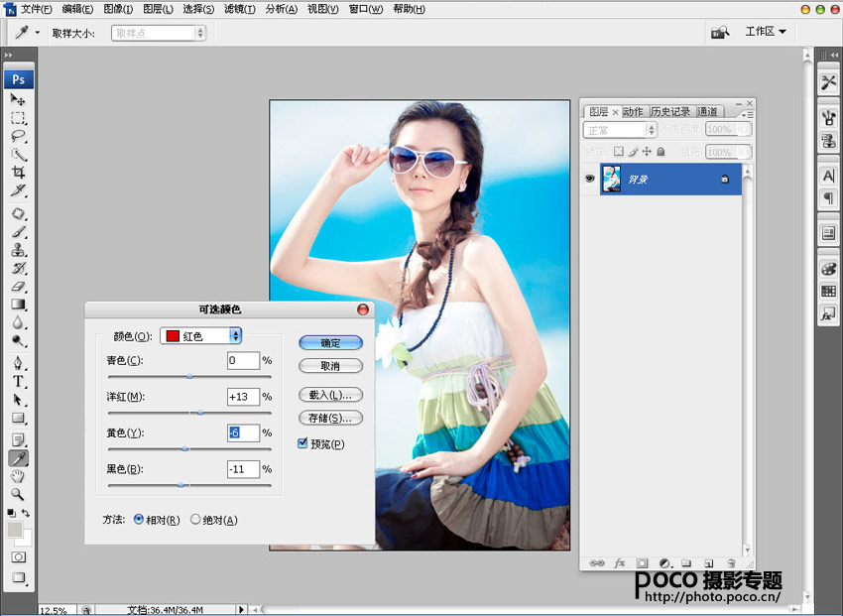This screenshot has height=616, width=843.
Task: Hide the 背景 layer with eye icon
Action: click(589, 179)
